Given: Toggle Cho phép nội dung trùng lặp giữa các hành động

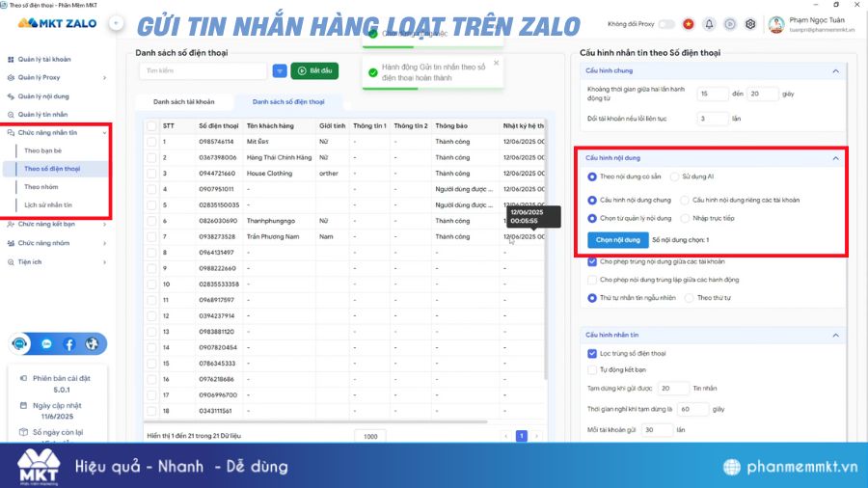Looking at the screenshot, I should pos(592,280).
